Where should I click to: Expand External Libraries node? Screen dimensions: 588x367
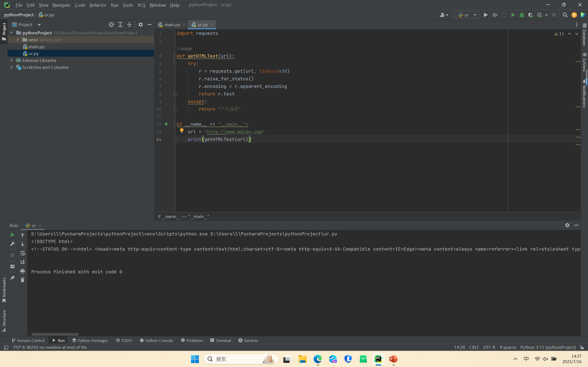point(11,60)
